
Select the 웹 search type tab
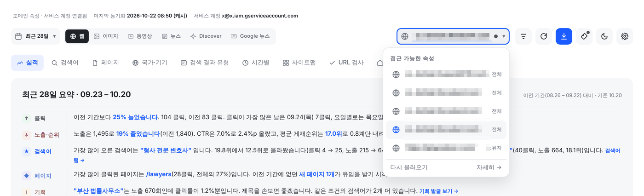77,36
